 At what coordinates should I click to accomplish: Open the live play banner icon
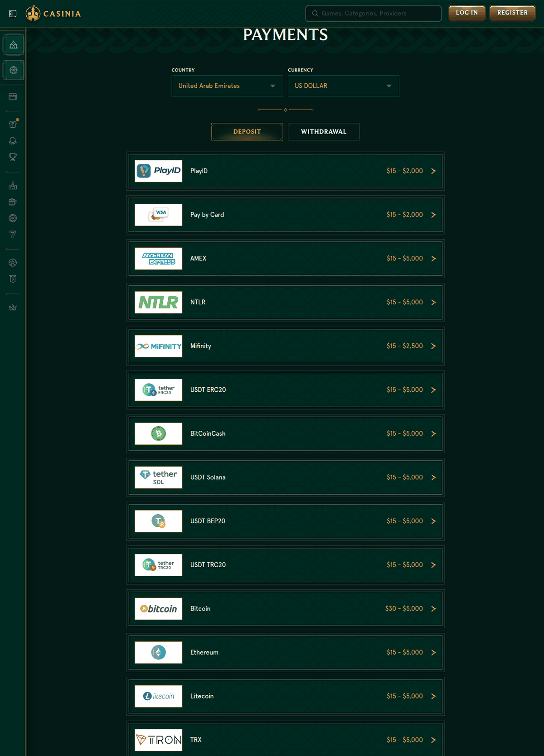click(13, 279)
